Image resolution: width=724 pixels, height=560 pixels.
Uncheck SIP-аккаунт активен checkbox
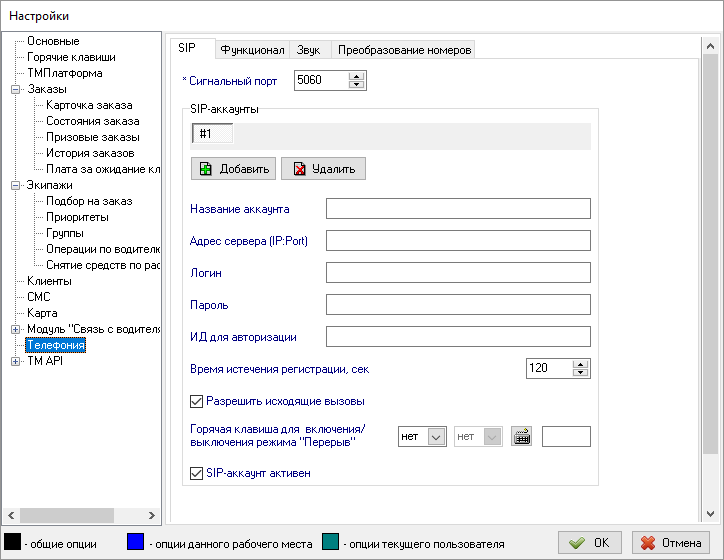(x=196, y=473)
